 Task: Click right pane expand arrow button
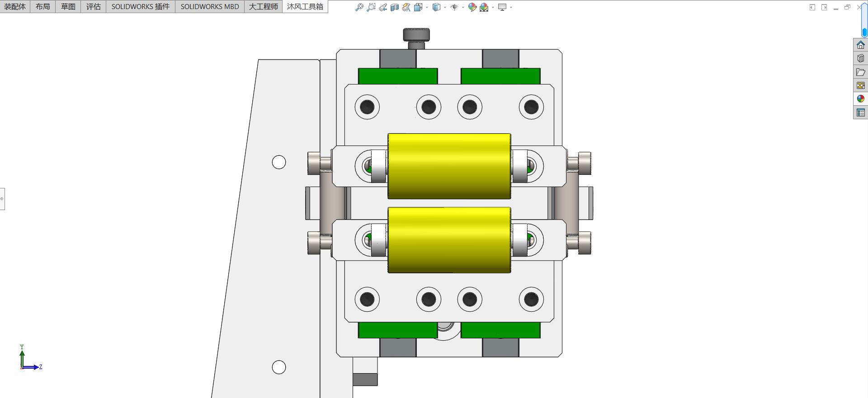pos(824,7)
